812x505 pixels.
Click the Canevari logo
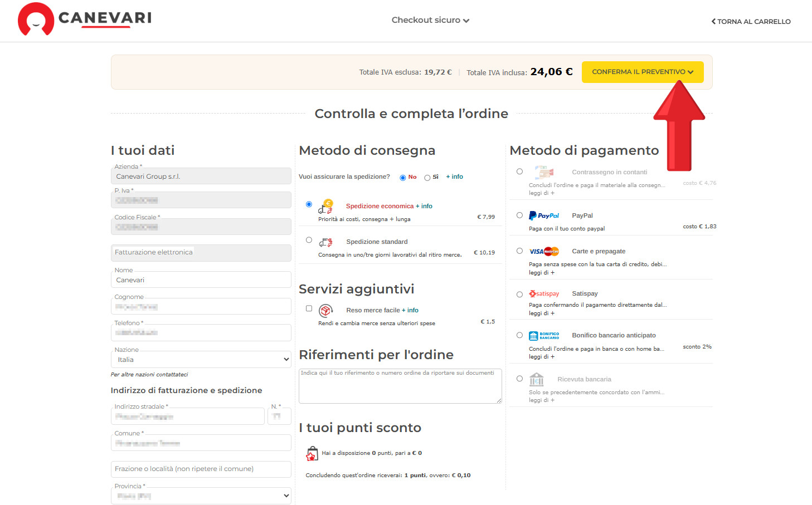pyautogui.click(x=85, y=19)
